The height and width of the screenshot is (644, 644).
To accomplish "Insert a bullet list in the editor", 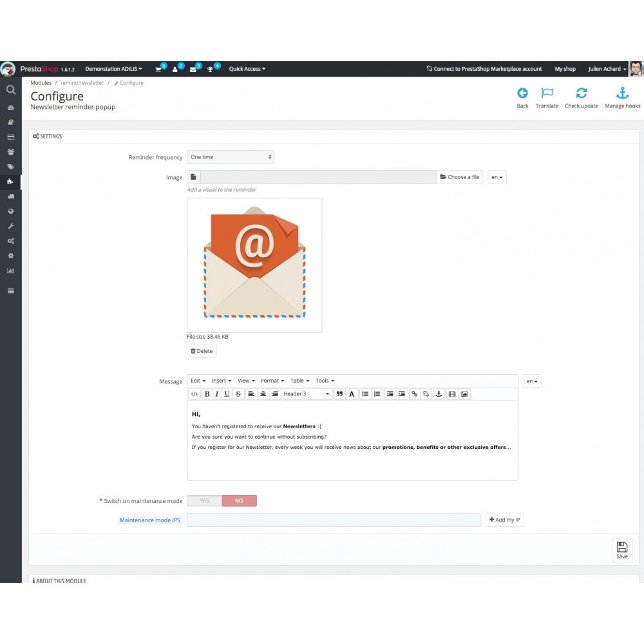I will [x=365, y=394].
